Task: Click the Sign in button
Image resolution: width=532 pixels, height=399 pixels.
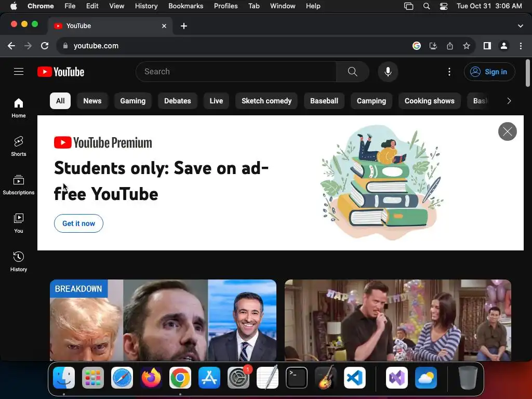Action: [489, 72]
